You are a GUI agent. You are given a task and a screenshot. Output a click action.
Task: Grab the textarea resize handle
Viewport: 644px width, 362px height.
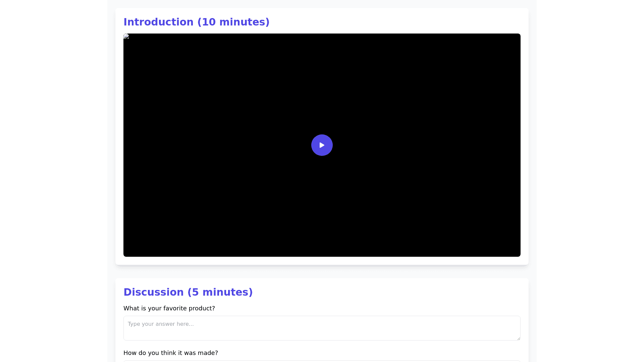coord(519,339)
